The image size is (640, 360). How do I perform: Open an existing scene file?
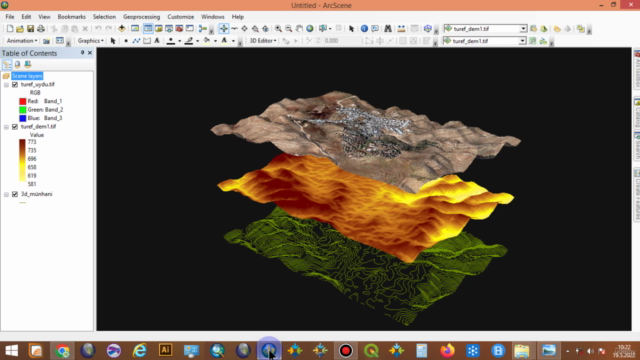point(20,29)
